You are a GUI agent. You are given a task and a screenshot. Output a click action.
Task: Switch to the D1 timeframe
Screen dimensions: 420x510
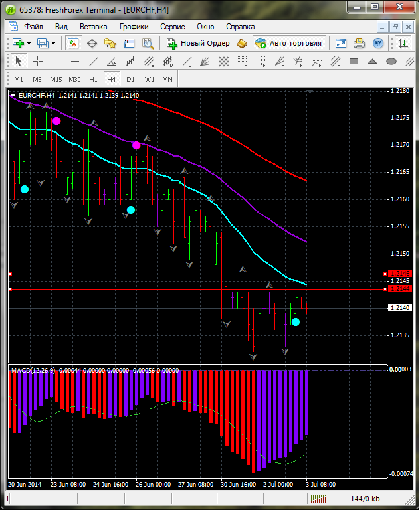(x=130, y=79)
